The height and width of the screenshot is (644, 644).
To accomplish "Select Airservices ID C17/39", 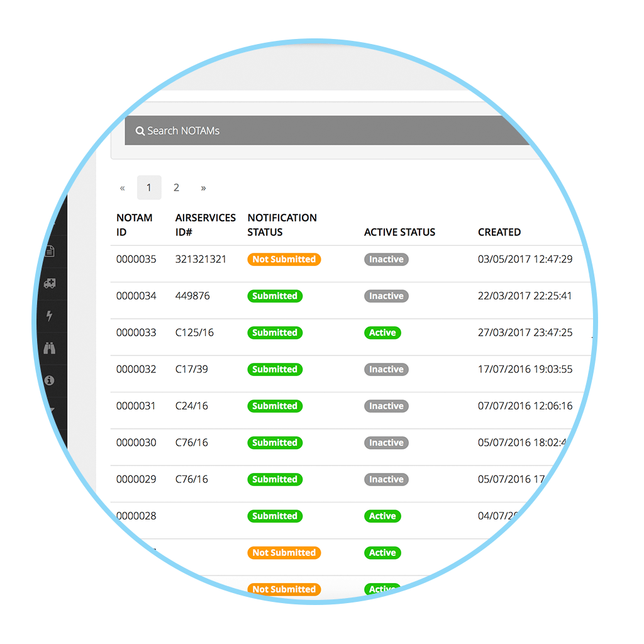I will point(191,369).
